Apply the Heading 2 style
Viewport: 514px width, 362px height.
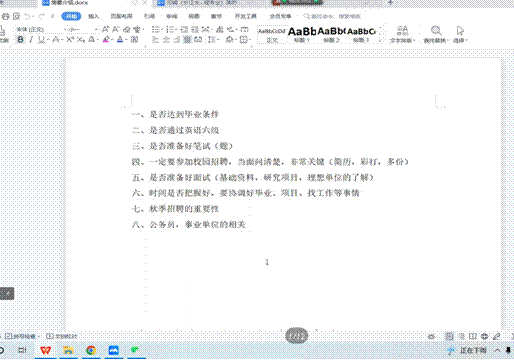coord(331,34)
